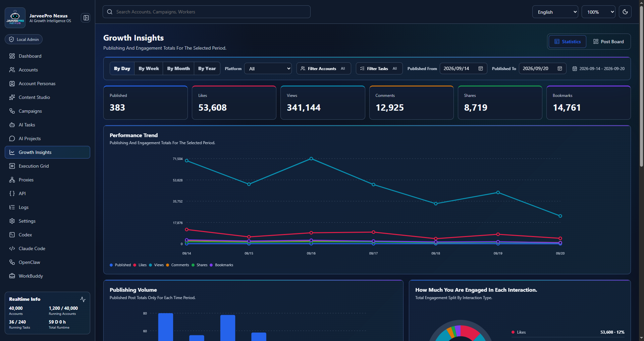Toggle Published series in chart legend
644x341 pixels.
pos(120,265)
